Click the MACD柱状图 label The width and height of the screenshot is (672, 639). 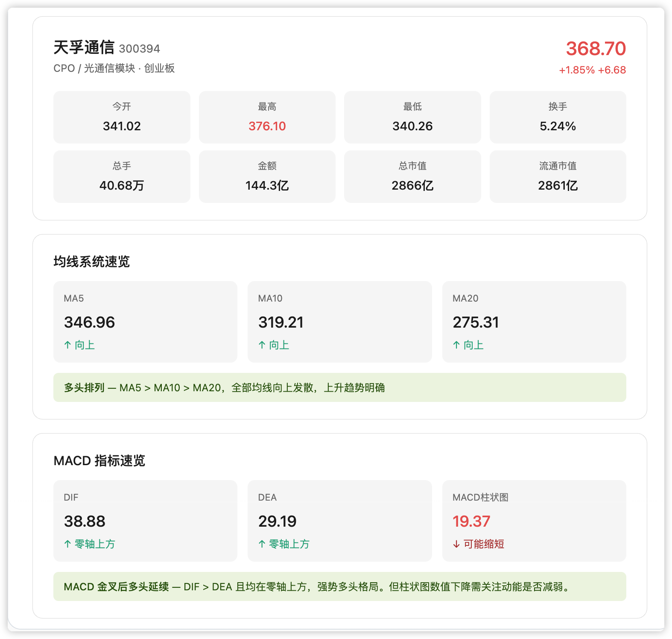[x=480, y=498]
